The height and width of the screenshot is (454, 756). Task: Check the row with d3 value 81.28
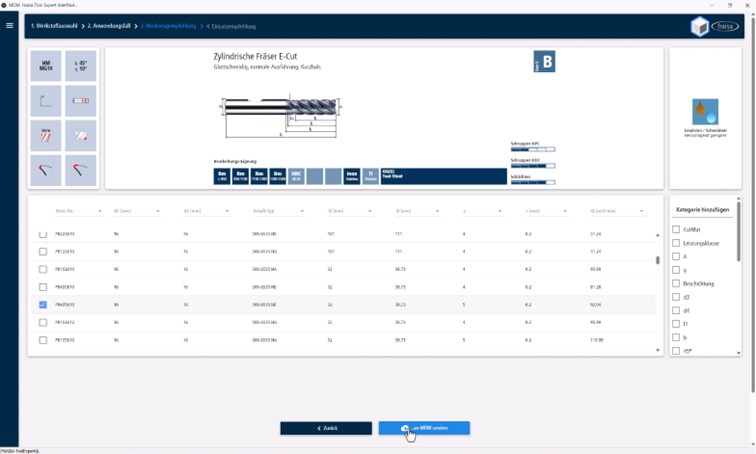(43, 287)
